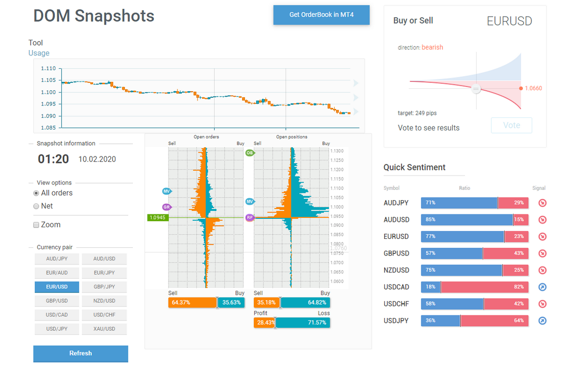588x368 pixels.
Task: Select the Net view option
Action: pos(36,206)
